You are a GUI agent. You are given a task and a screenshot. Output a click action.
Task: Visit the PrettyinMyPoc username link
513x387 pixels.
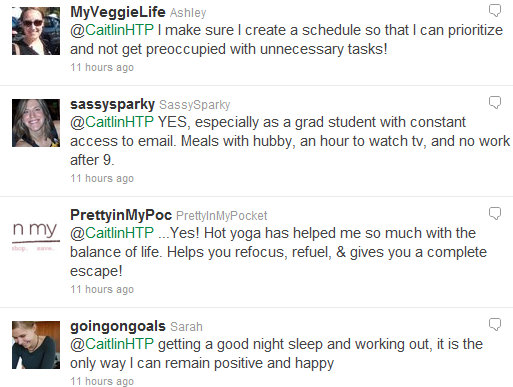coord(121,215)
